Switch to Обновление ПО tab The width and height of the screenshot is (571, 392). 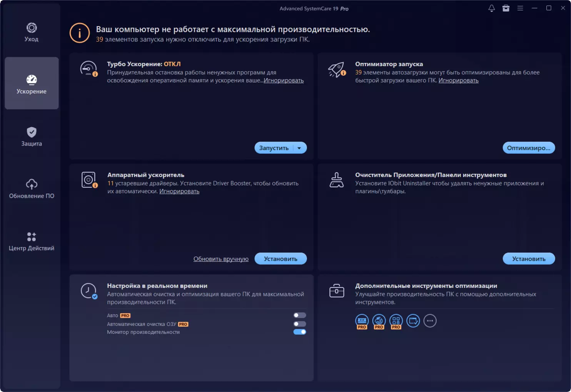(32, 189)
